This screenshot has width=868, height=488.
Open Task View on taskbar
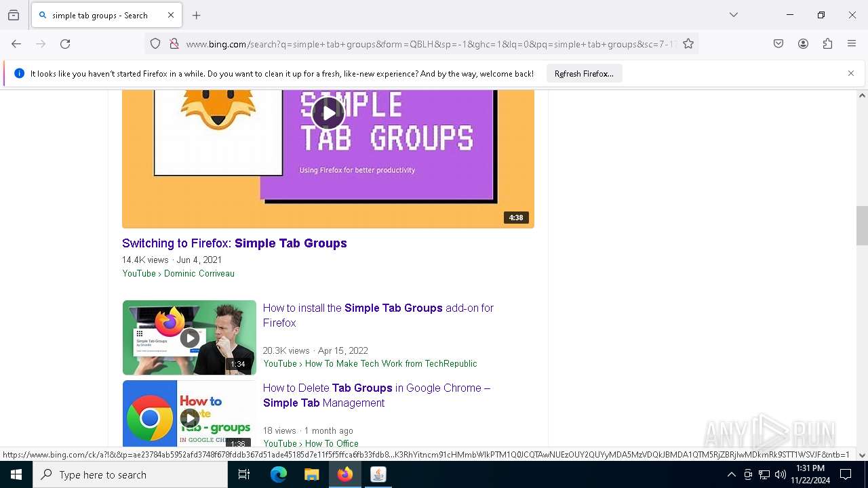pyautogui.click(x=244, y=474)
